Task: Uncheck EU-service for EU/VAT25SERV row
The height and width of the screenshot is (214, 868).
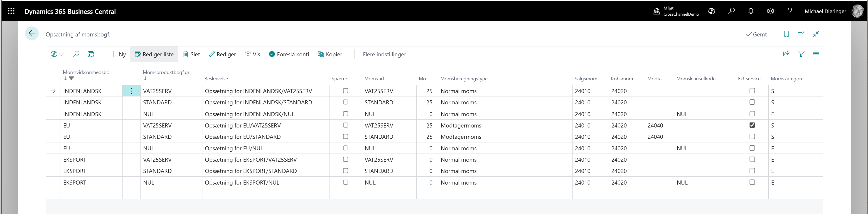Action: (752, 125)
